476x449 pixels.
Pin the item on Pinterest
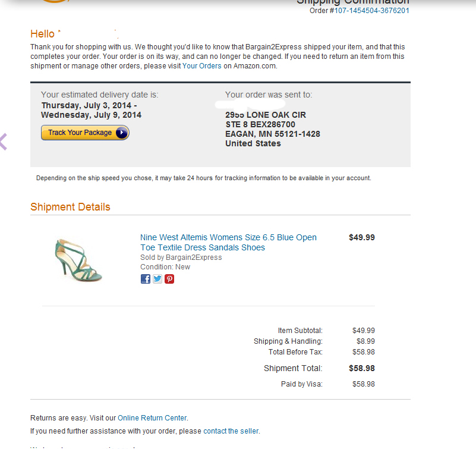(169, 278)
